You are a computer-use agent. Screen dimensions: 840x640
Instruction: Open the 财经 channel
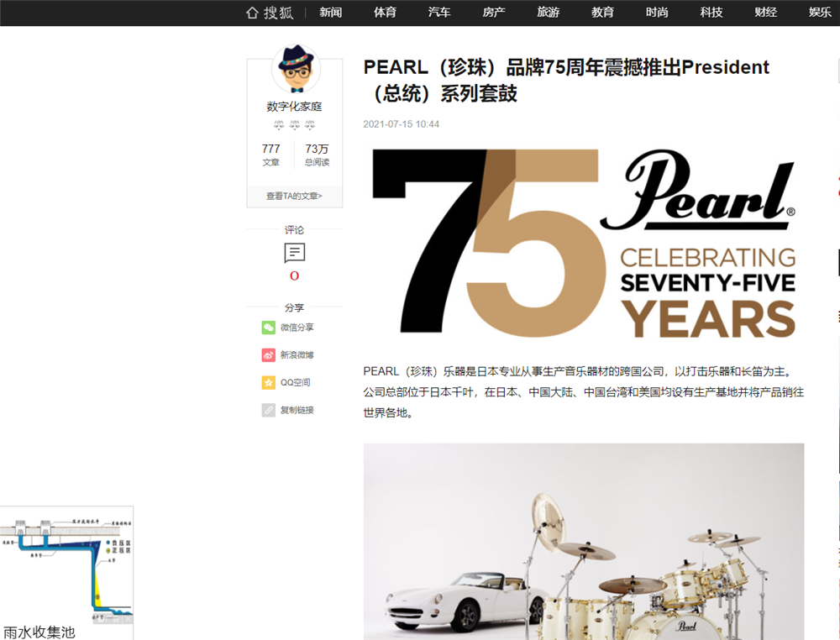tap(765, 13)
